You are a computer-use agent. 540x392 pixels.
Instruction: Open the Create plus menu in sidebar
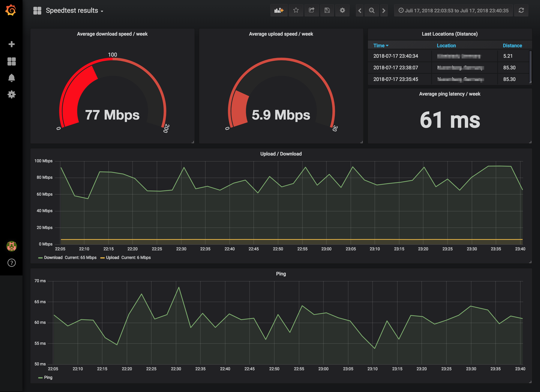(11, 44)
